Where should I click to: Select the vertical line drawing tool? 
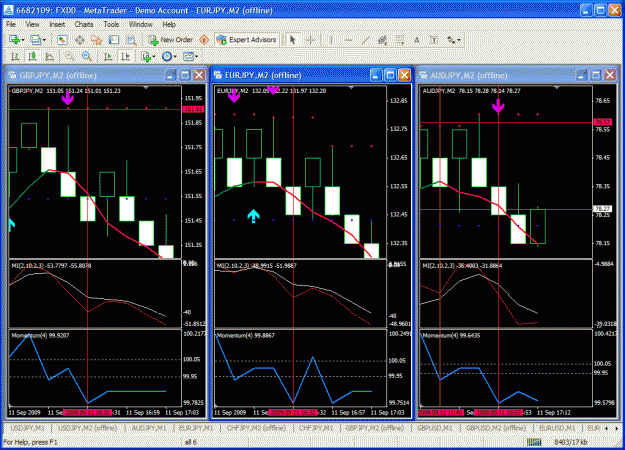pos(331,40)
